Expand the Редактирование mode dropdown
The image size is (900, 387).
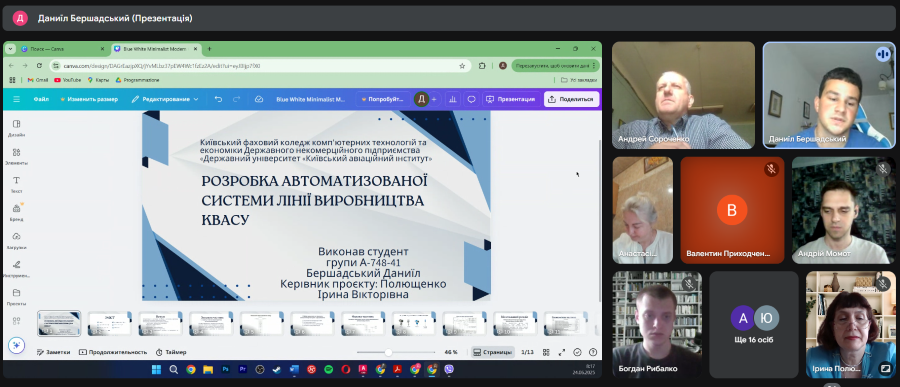click(165, 99)
